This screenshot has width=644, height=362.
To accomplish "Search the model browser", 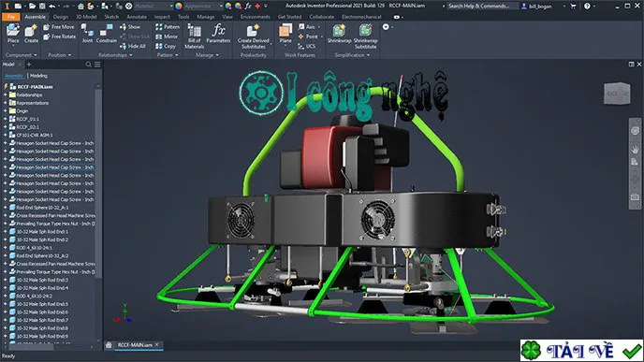I will pyautogui.click(x=88, y=65).
